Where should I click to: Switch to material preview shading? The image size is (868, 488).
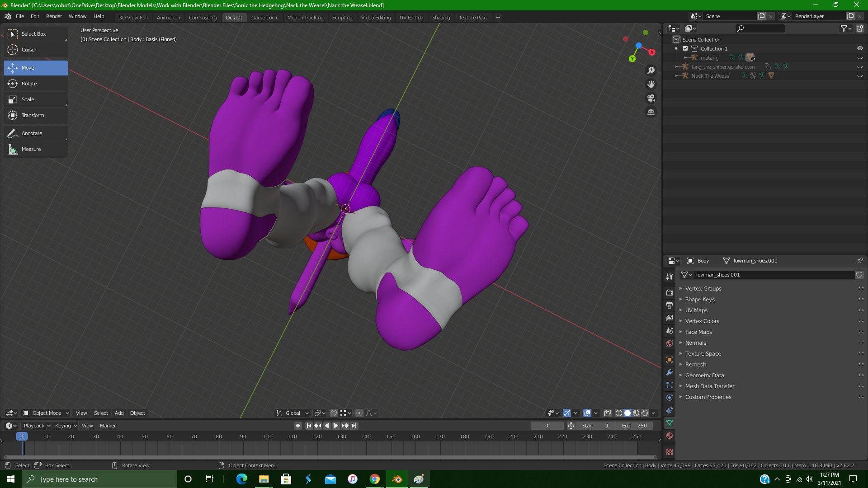pyautogui.click(x=636, y=413)
